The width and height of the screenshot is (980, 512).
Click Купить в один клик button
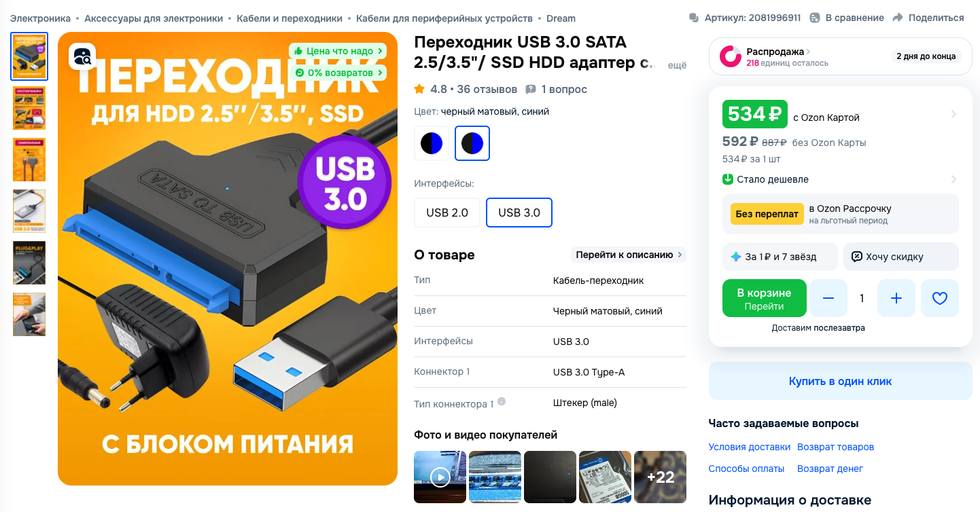point(840,381)
